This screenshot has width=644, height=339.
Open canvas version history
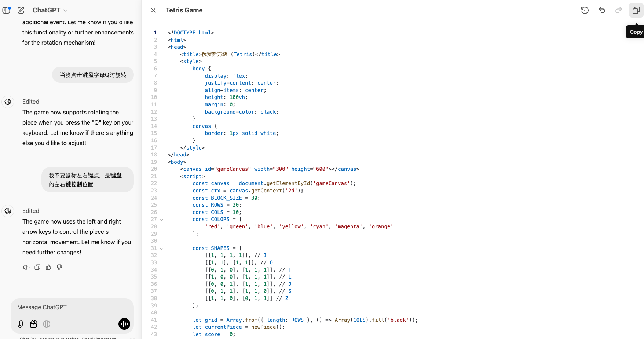[585, 10]
